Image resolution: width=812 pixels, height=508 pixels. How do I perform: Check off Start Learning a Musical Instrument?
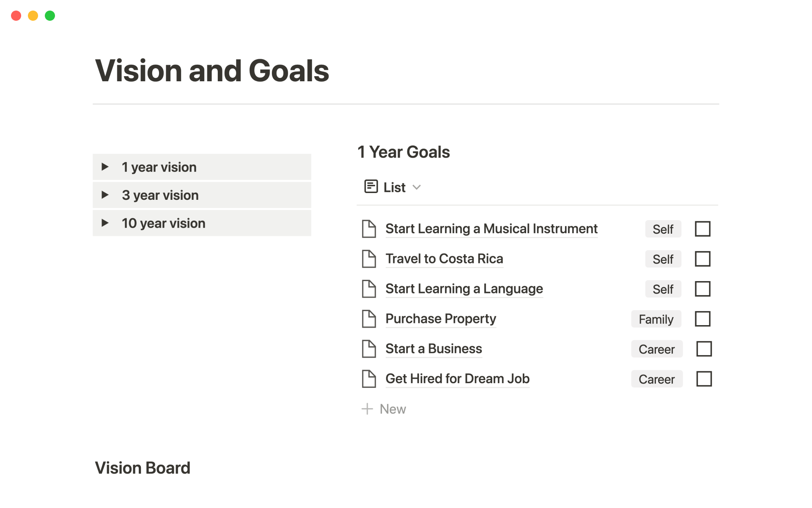click(702, 229)
